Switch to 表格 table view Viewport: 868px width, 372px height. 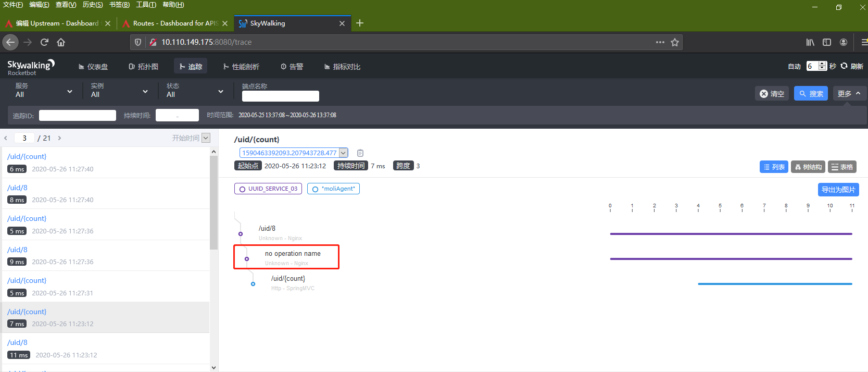tap(842, 167)
